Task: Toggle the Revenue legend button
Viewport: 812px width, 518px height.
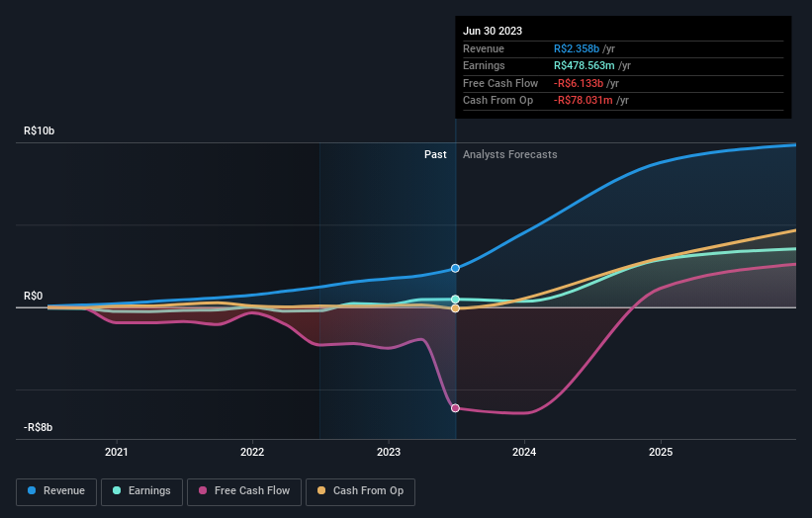Action: [56, 491]
